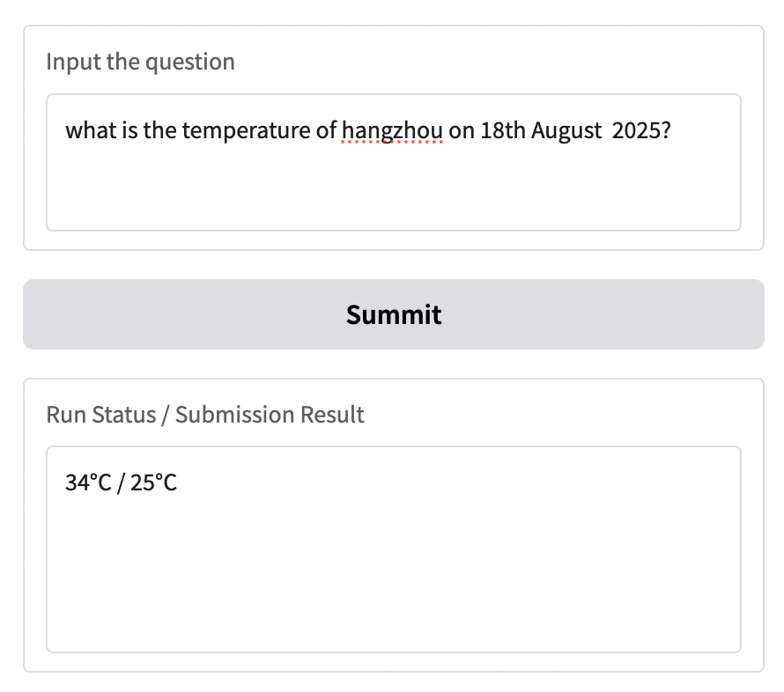Click empty space below the result text
The height and width of the screenshot is (692, 784).
[394, 581]
